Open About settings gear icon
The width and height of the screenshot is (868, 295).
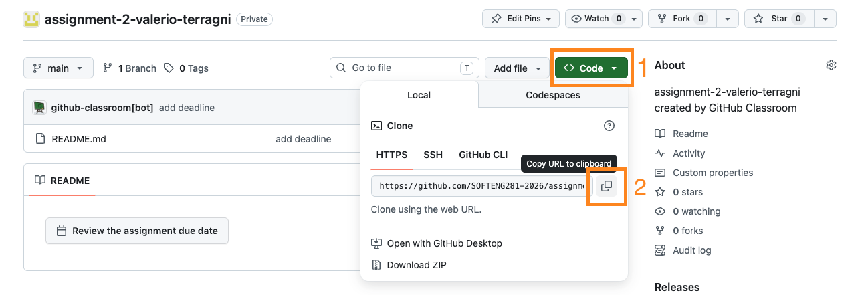831,65
